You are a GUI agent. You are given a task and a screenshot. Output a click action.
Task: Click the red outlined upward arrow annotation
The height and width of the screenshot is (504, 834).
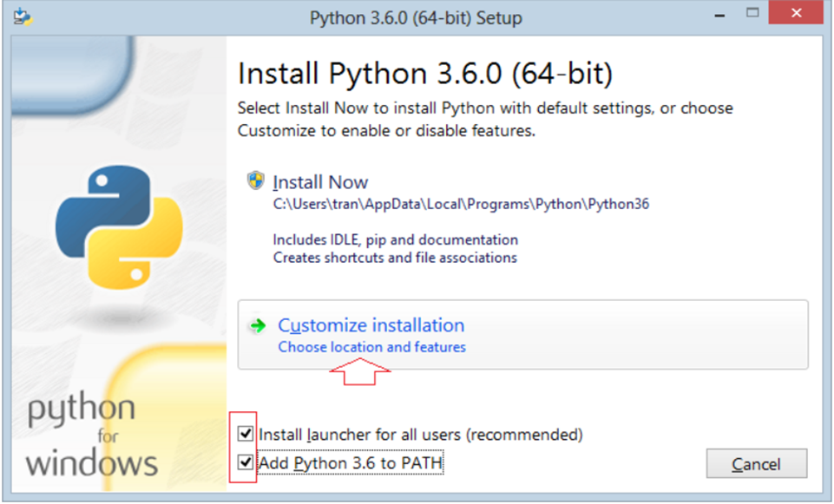tap(360, 371)
